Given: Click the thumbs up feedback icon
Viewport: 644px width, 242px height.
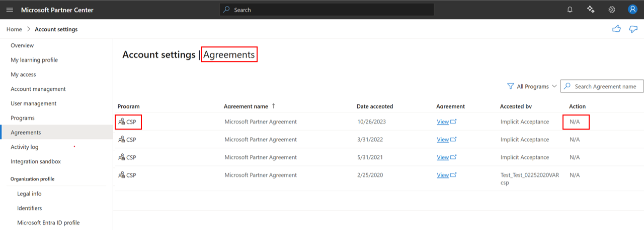Looking at the screenshot, I should point(616,29).
